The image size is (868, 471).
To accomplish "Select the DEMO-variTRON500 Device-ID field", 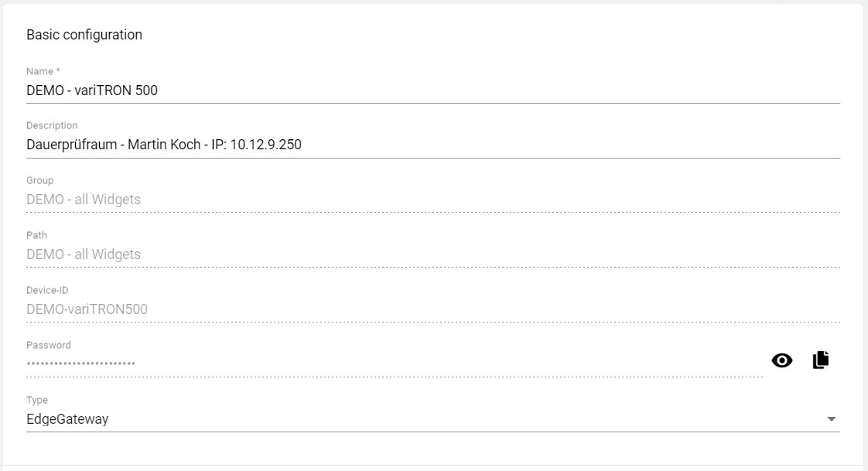I will tap(87, 309).
